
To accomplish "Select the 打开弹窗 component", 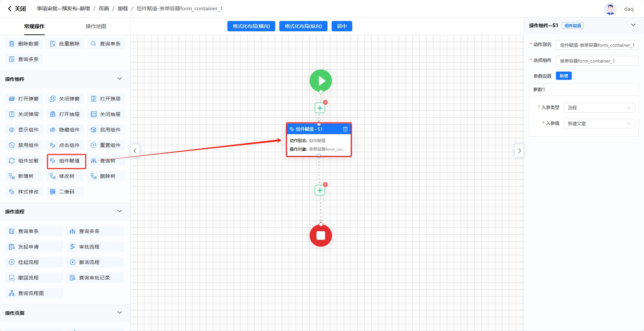I will point(24,99).
